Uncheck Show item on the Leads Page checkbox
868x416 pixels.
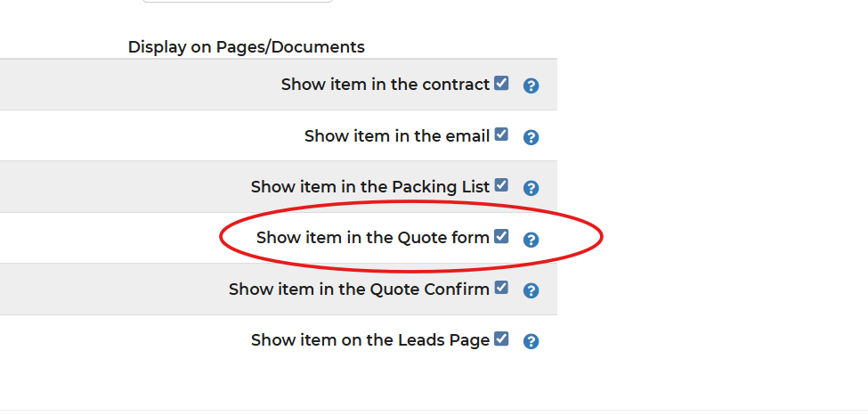pyautogui.click(x=501, y=339)
